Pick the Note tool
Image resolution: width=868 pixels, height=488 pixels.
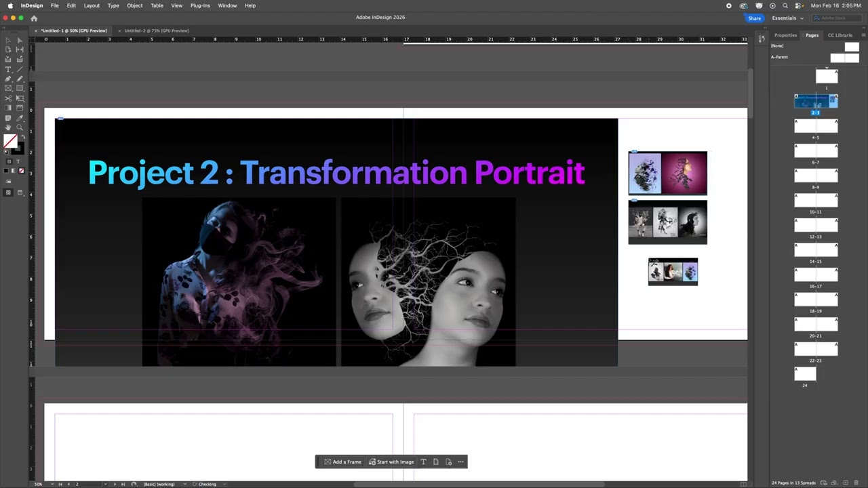pos(8,118)
